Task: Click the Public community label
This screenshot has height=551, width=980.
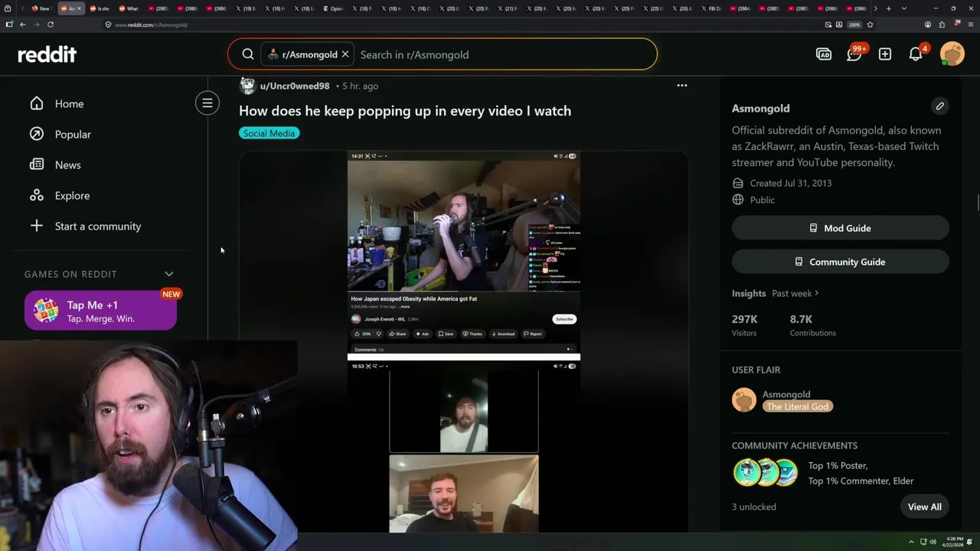Action: point(762,200)
